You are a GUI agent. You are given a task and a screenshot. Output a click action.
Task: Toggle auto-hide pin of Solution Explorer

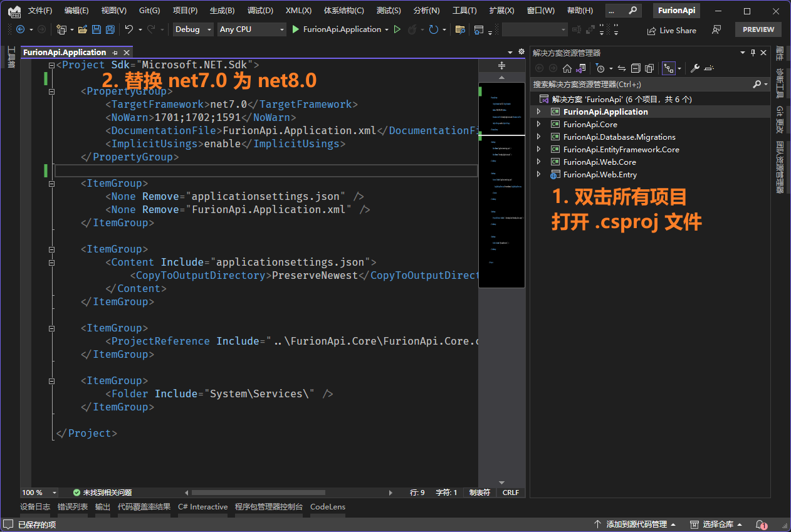(753, 53)
